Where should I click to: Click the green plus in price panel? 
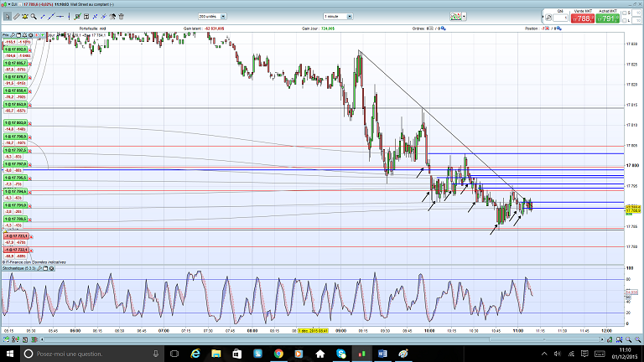click(x=42, y=35)
